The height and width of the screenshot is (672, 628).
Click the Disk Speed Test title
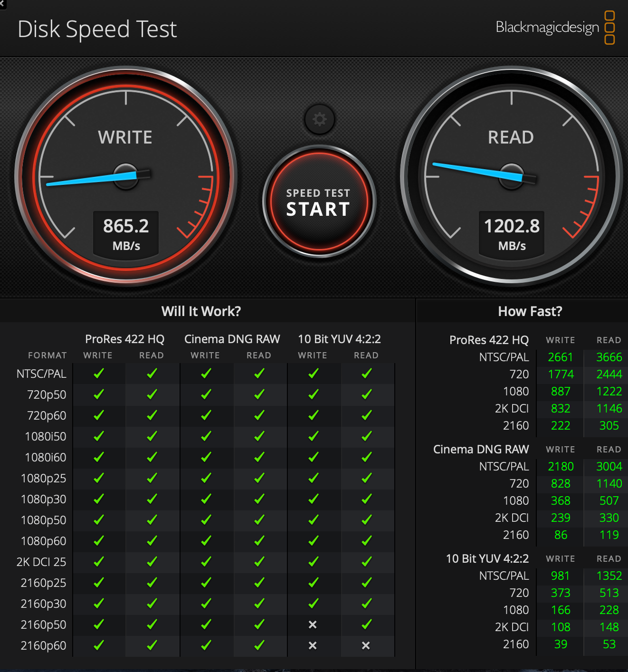(97, 29)
